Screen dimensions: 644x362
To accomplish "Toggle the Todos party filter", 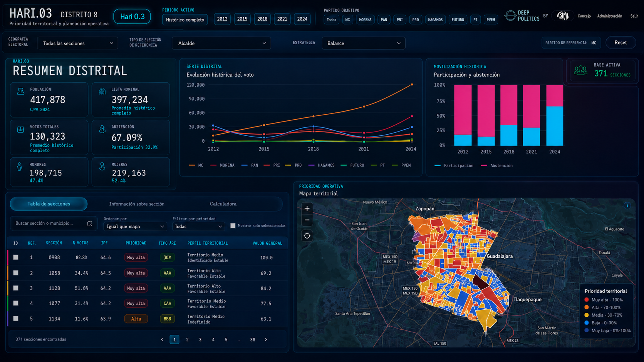I will click(331, 20).
